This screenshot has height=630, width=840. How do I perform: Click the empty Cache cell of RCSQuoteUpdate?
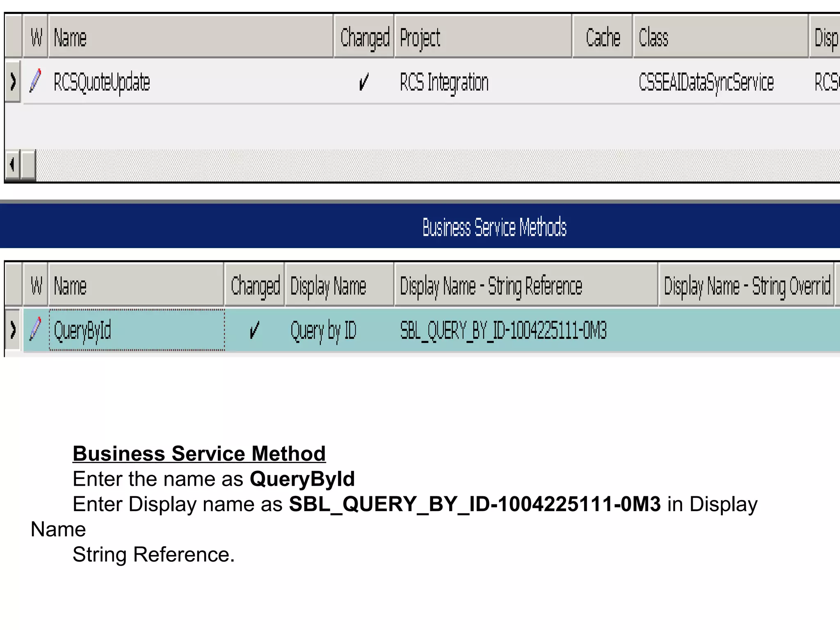(x=603, y=81)
